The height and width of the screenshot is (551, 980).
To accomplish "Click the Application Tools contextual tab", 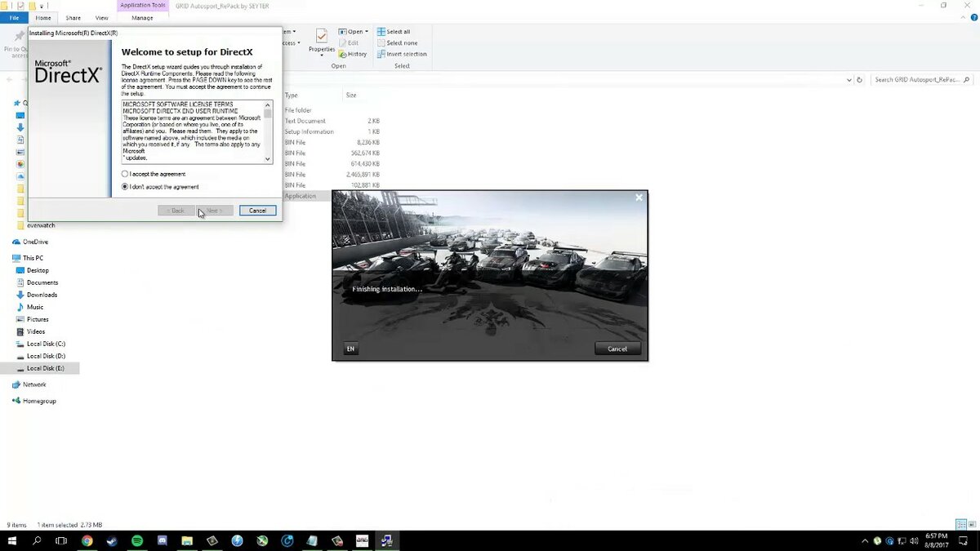I will (x=142, y=5).
